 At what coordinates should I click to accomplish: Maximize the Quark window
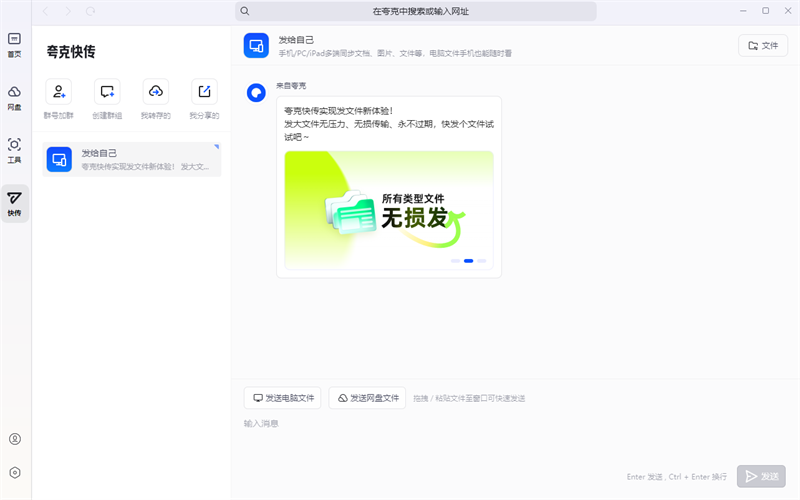click(765, 11)
